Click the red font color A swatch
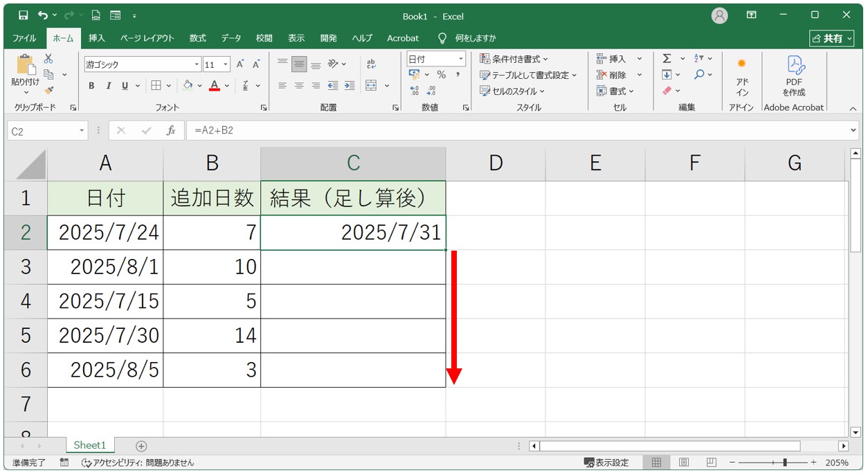 click(x=215, y=86)
